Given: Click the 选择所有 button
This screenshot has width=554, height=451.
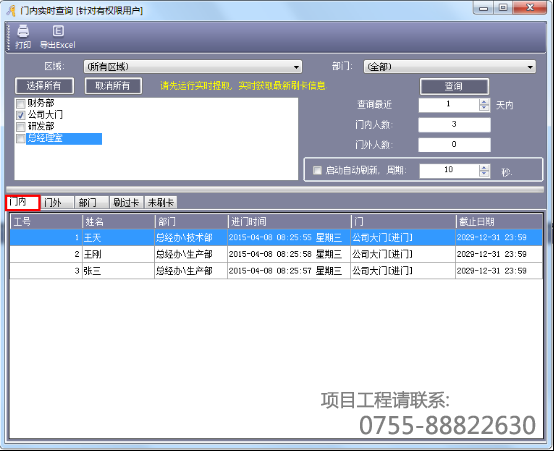Looking at the screenshot, I should pyautogui.click(x=45, y=86).
